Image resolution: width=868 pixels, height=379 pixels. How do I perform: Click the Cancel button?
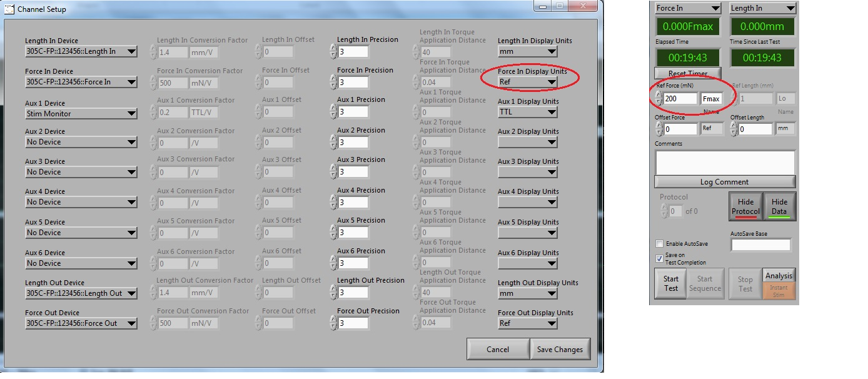[x=498, y=349]
